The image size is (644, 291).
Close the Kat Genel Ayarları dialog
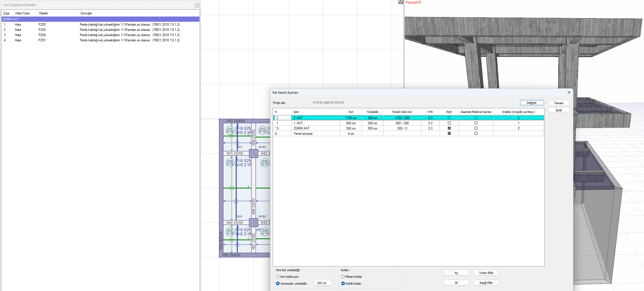coord(569,92)
